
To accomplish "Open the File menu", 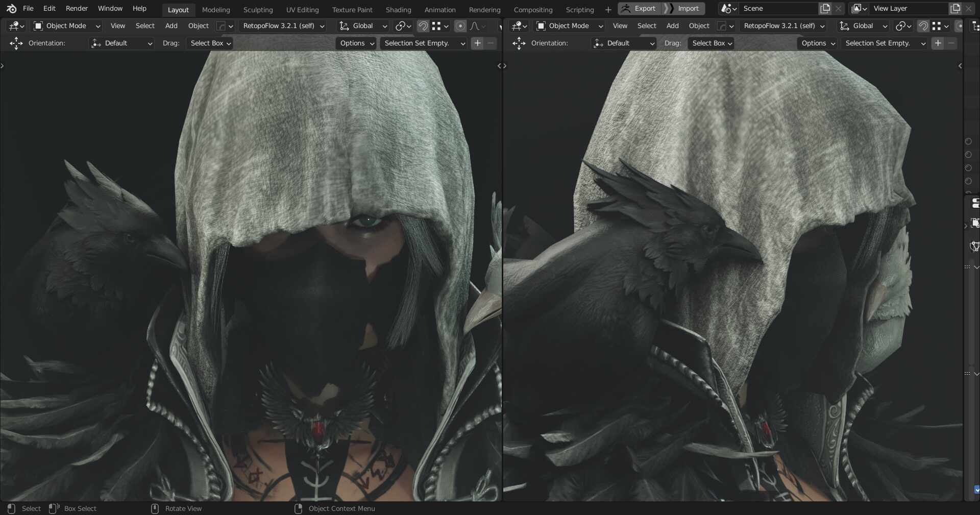I will click(x=28, y=9).
